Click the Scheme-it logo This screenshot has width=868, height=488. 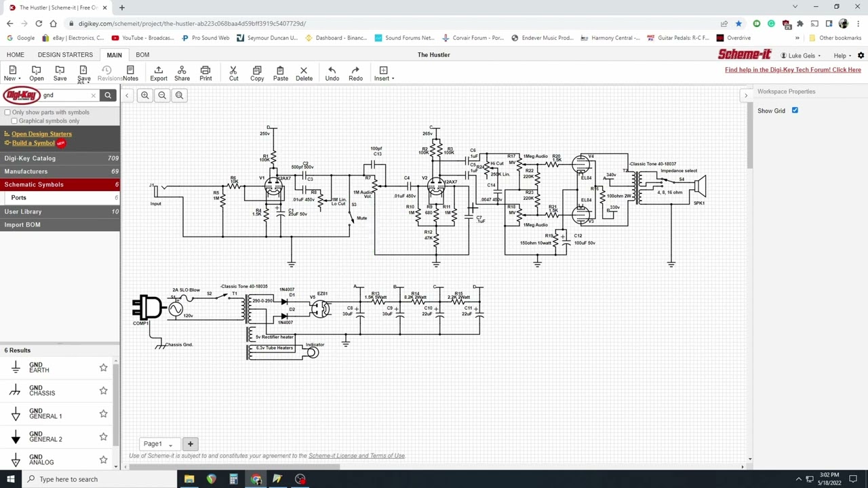coord(745,55)
